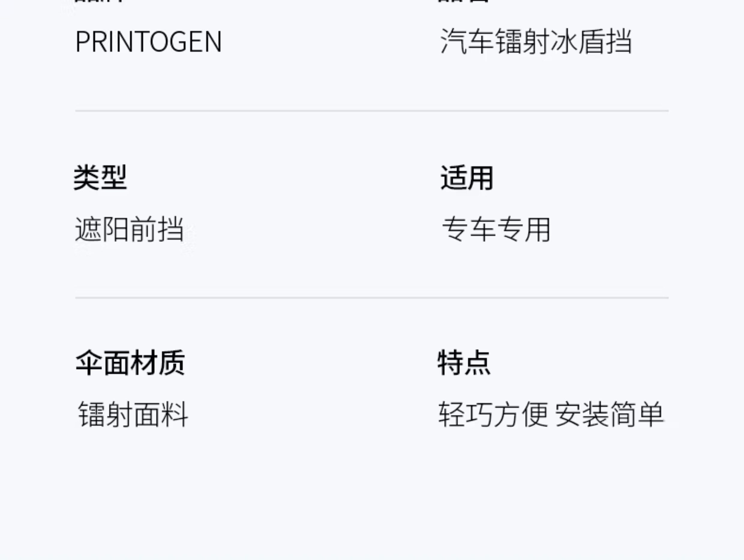Image resolution: width=744 pixels, height=560 pixels.
Task: Click the 汽车 characters starting the product name
Action: point(467,42)
